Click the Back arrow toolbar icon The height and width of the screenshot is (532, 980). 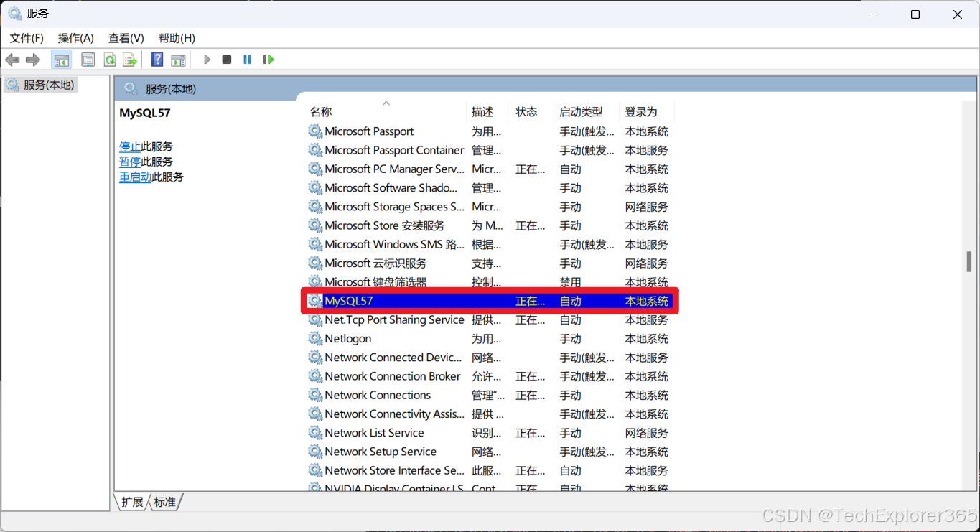(12, 60)
